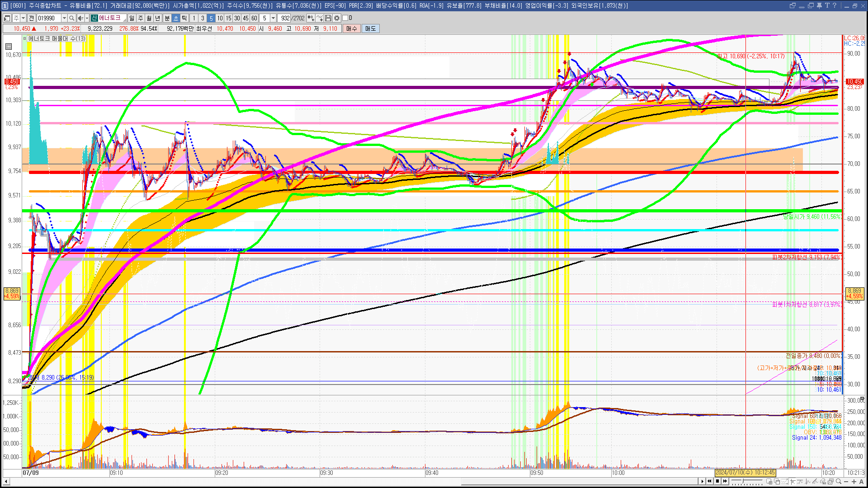Expand the stock code 019990 dropdown
Image resolution: width=868 pixels, height=488 pixels.
64,18
